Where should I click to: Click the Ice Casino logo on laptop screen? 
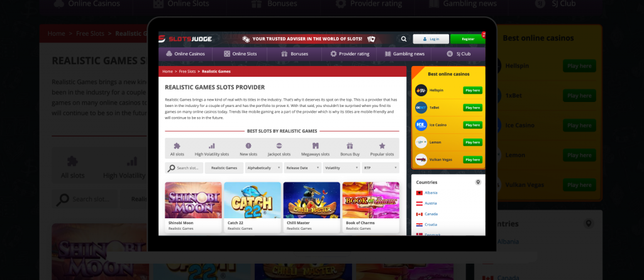point(421,125)
